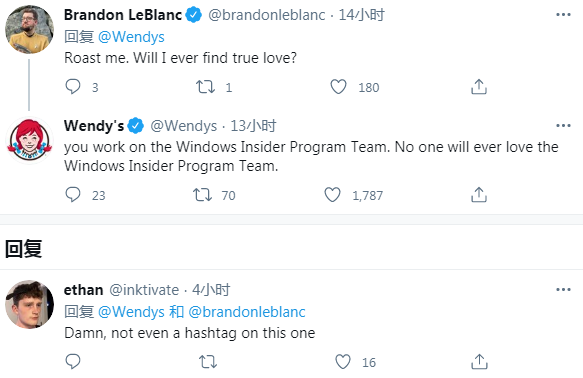Screen dimensions: 583x378
Task: Retweet Brandon LeBlanc's roast request
Action: (x=205, y=87)
